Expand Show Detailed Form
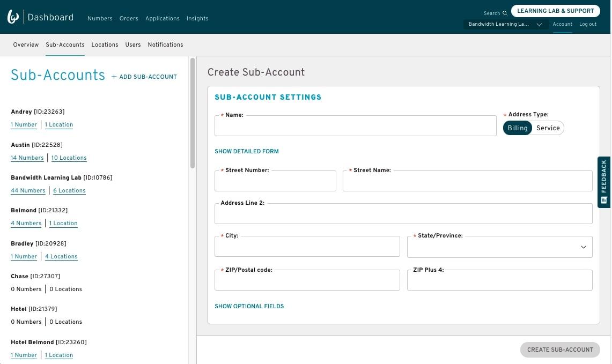Image resolution: width=612 pixels, height=364 pixels. tap(247, 152)
